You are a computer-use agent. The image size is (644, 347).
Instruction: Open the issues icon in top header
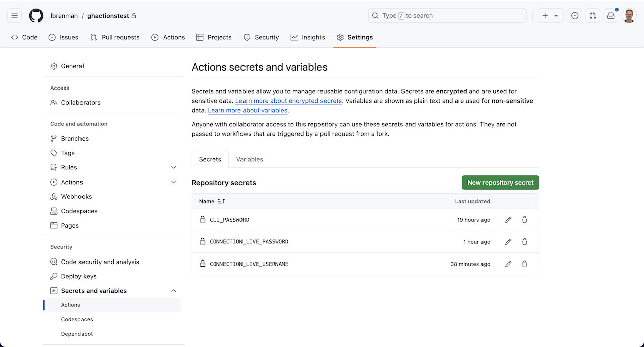[x=575, y=16]
